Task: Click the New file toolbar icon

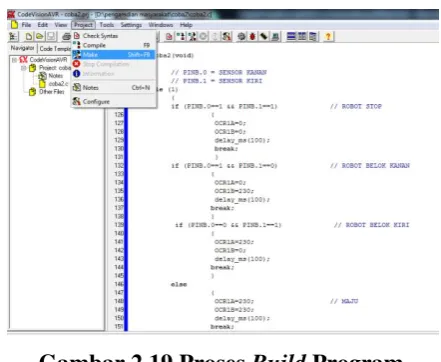Action: point(29,36)
